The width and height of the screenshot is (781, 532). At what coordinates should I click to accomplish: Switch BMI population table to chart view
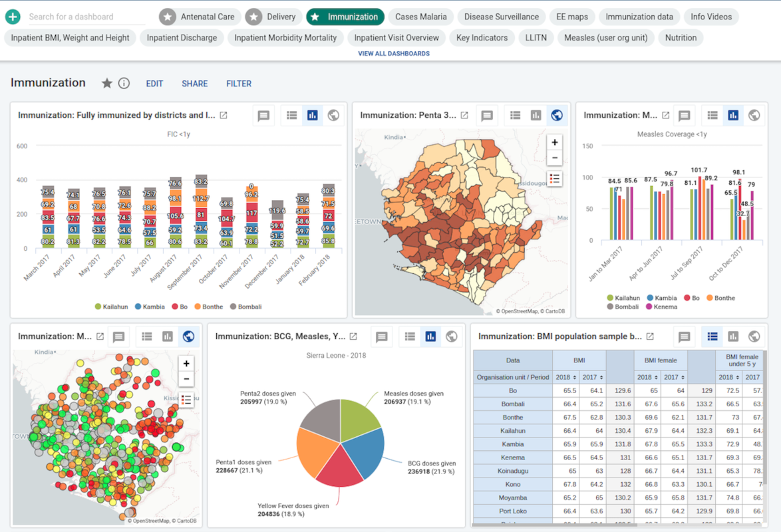point(733,336)
